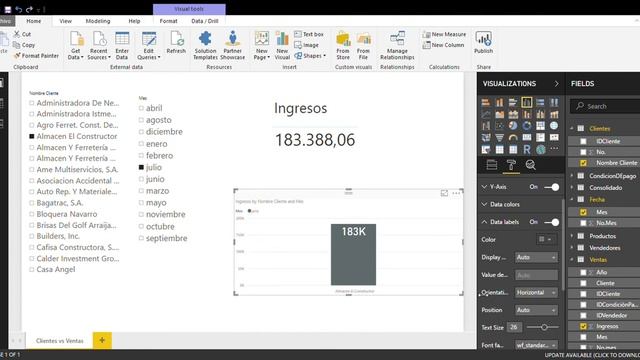Collapse the Data labels section
The image size is (640, 360).
pos(484,222)
